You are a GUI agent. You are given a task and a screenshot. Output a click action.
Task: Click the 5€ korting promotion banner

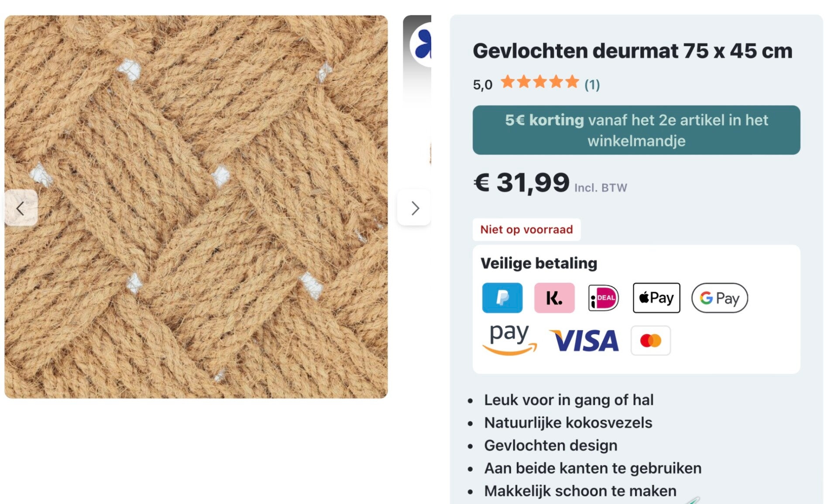tap(636, 130)
